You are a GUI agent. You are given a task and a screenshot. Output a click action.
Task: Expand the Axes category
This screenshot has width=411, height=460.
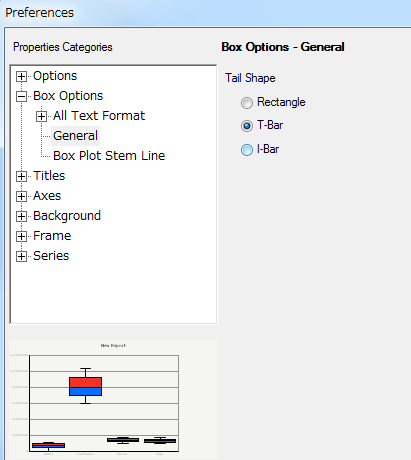click(x=21, y=196)
